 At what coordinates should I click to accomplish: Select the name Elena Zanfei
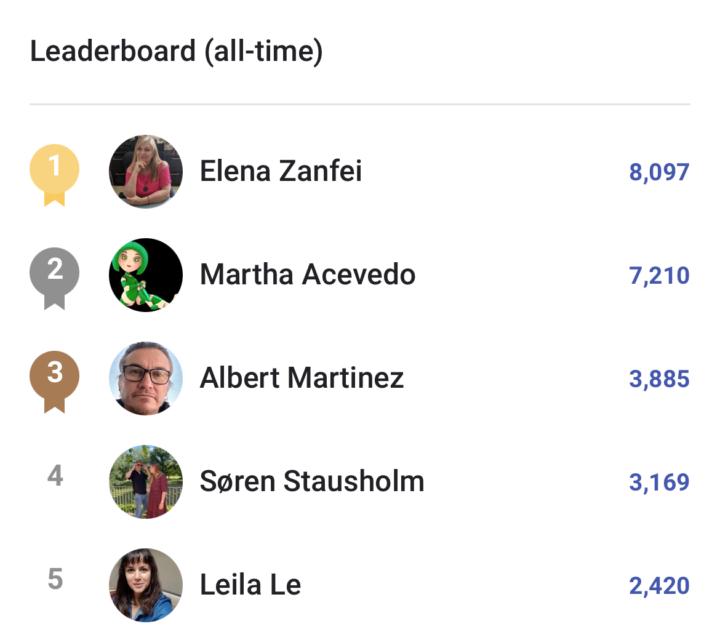coord(281,171)
